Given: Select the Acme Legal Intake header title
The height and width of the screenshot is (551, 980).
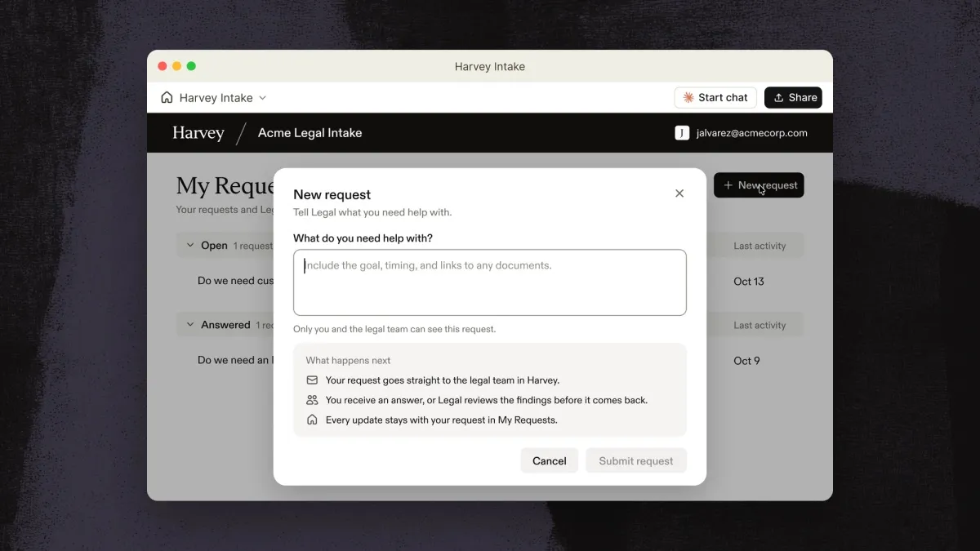Looking at the screenshot, I should (x=310, y=133).
